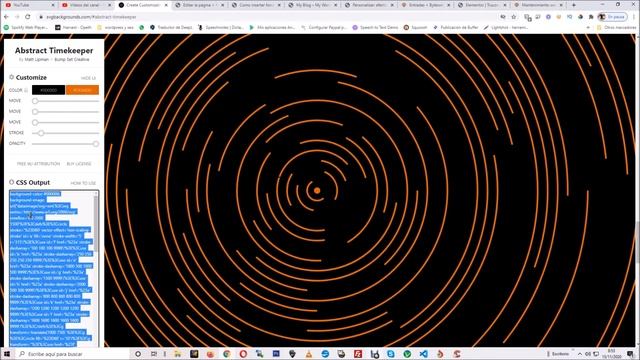Click the small icon beside the COLOR label
This screenshot has width=640, height=360.
pos(26,90)
